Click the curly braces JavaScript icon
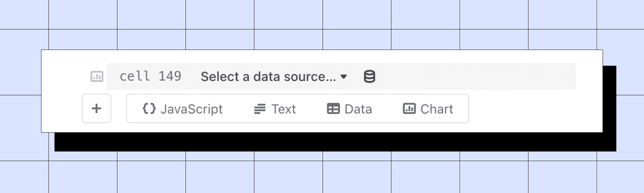The height and width of the screenshot is (193, 644). point(149,109)
